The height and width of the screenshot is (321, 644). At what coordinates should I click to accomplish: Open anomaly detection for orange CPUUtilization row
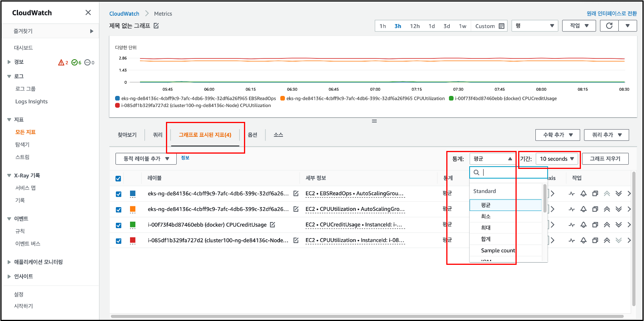point(572,209)
